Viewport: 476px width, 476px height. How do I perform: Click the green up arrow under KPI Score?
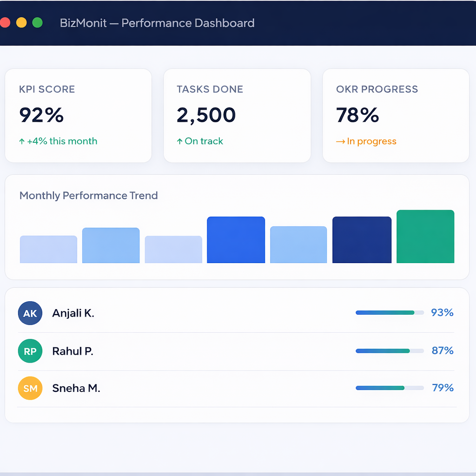22,141
